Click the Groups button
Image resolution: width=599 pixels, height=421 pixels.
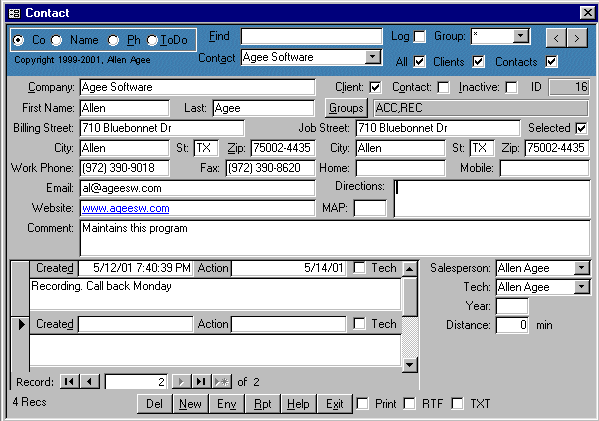click(346, 108)
